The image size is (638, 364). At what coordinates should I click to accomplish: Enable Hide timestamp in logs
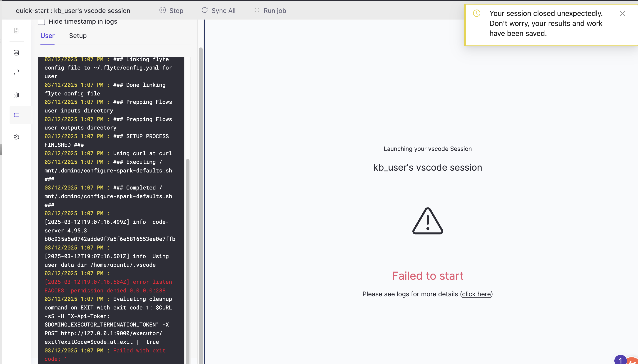tap(41, 22)
